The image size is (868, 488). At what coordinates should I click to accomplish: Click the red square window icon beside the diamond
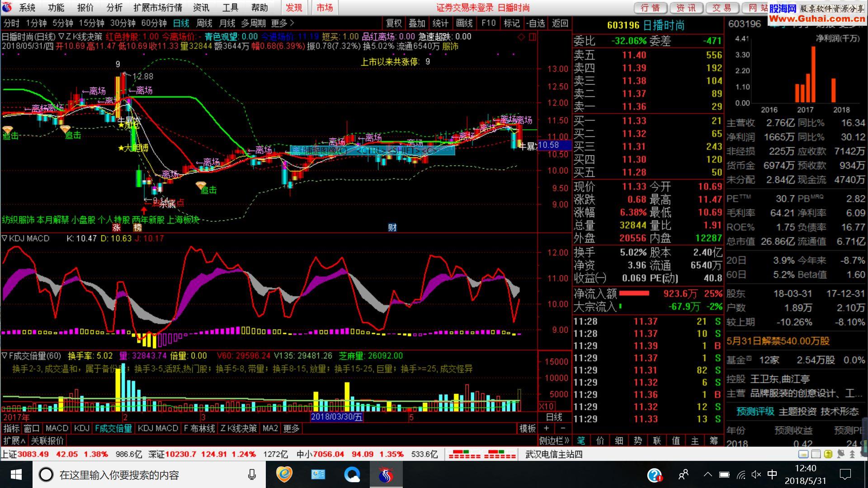pos(532,37)
